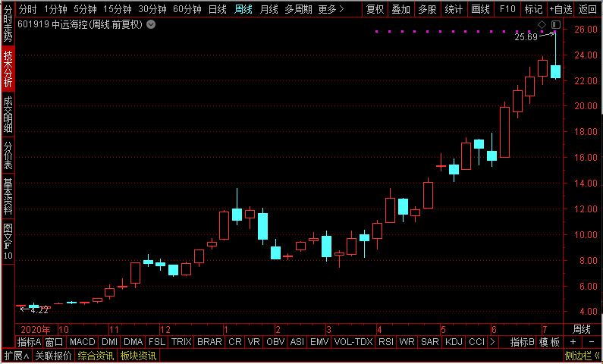The image size is (603, 364).
Task: Switch to 分时 period
Action: pyautogui.click(x=28, y=9)
